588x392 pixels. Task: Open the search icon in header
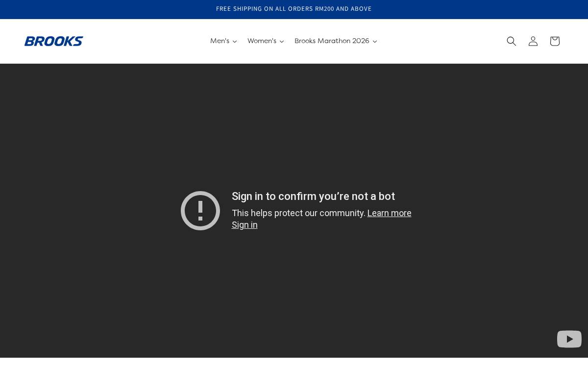pos(512,41)
